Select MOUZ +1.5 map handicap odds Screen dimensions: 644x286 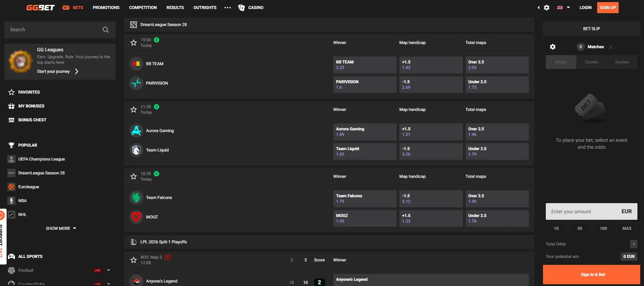[x=431, y=218]
